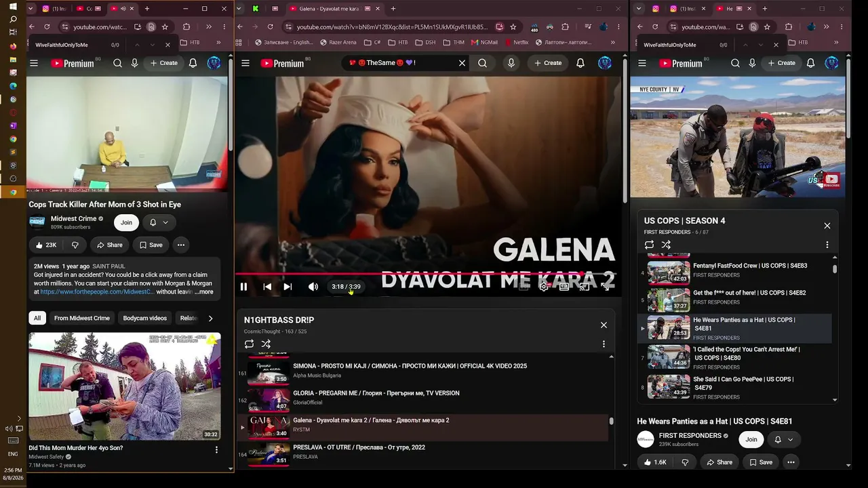Open the forthepeople.com link in description
The height and width of the screenshot is (488, 868).
click(x=98, y=292)
